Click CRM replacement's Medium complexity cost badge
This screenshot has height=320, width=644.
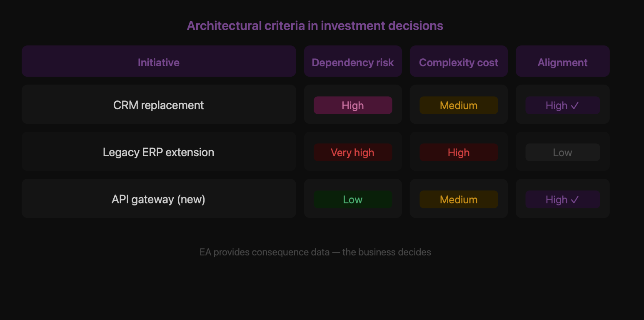click(x=459, y=105)
